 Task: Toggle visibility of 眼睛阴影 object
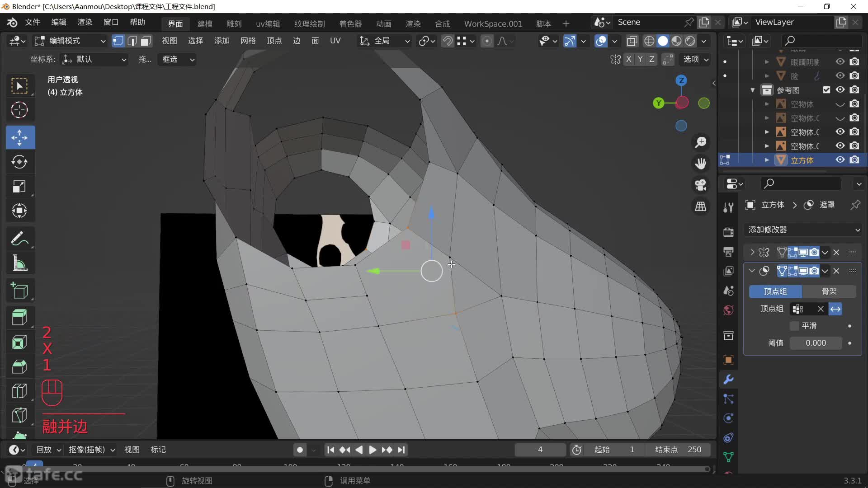point(840,62)
